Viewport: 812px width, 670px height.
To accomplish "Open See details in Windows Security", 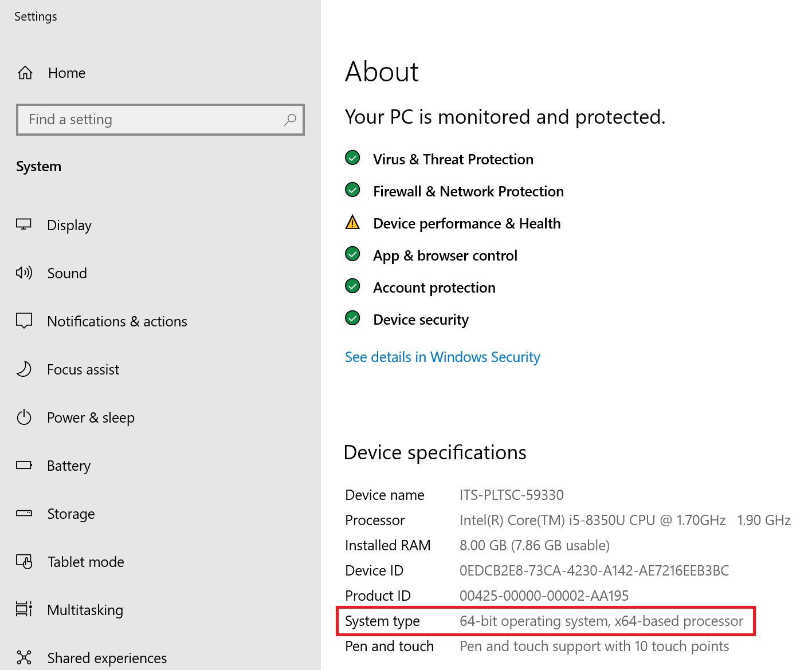I will click(442, 357).
